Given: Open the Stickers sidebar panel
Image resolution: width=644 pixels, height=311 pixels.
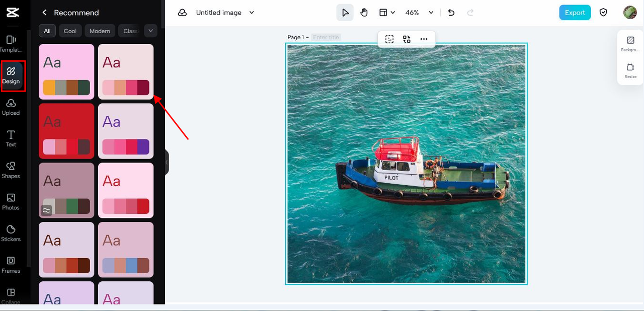Looking at the screenshot, I should (11, 234).
